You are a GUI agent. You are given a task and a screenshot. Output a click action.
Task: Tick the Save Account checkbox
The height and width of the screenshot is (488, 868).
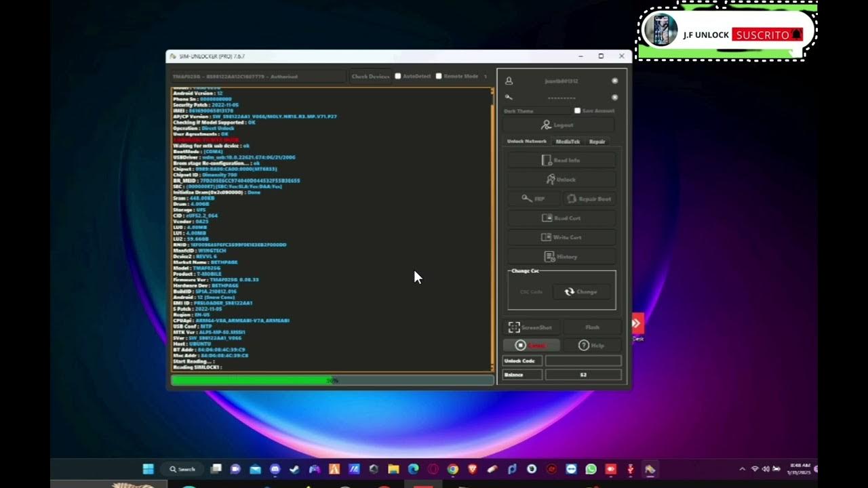[x=577, y=110]
